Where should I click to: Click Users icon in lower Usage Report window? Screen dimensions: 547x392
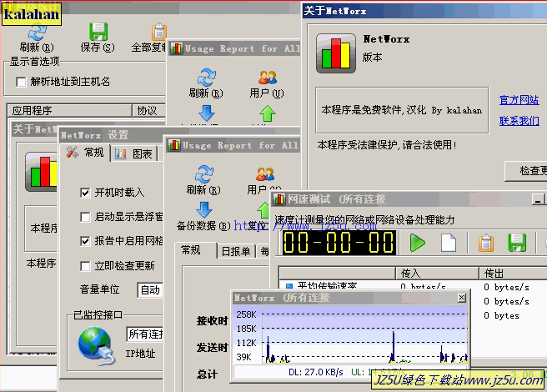point(265,174)
